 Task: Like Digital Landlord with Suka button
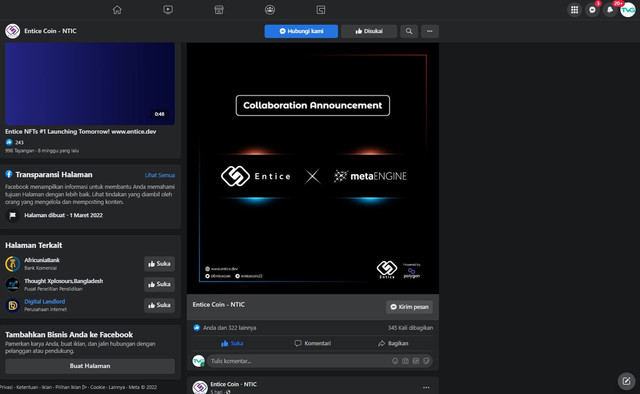coord(159,305)
